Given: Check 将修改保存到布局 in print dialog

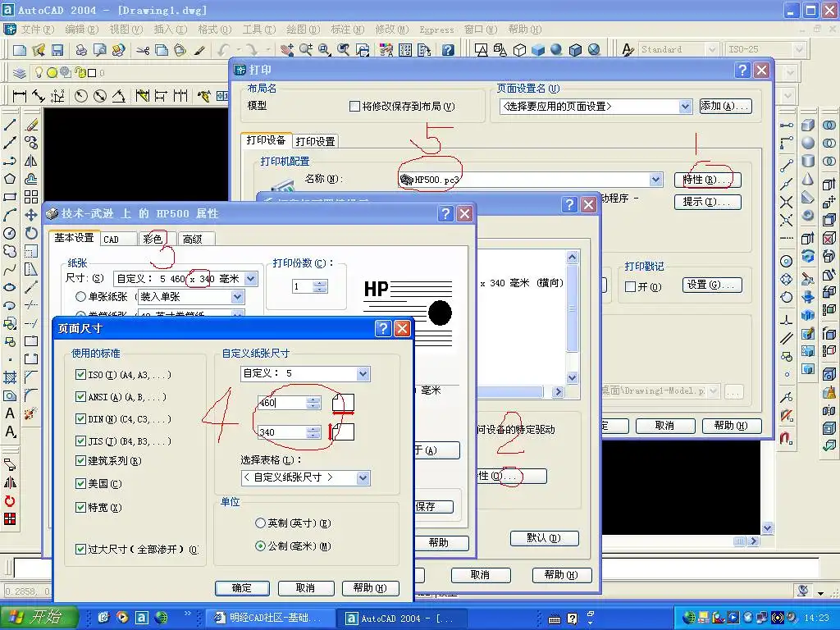Looking at the screenshot, I should [354, 106].
